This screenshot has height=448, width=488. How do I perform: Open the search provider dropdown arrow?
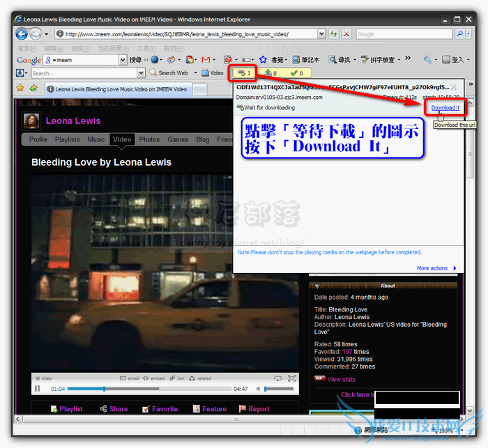[x=468, y=34]
